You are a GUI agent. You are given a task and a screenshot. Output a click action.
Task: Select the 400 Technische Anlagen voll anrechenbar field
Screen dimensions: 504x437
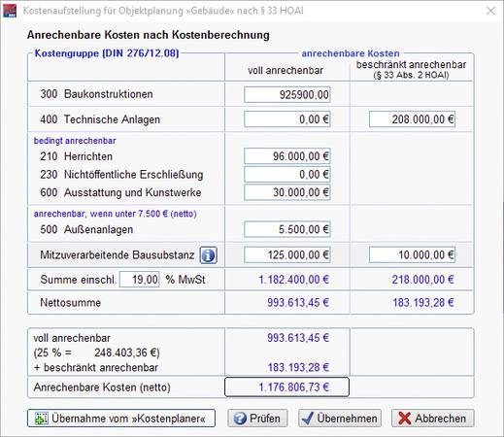pyautogui.click(x=287, y=119)
